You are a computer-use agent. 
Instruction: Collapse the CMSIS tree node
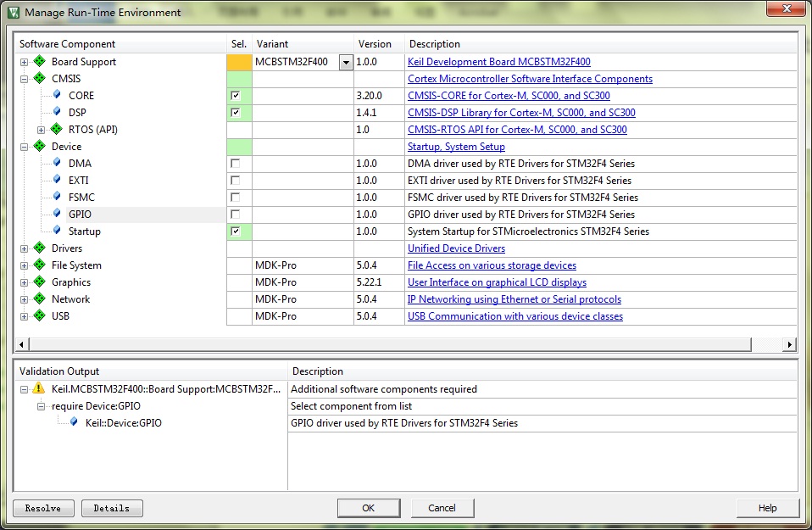point(24,79)
